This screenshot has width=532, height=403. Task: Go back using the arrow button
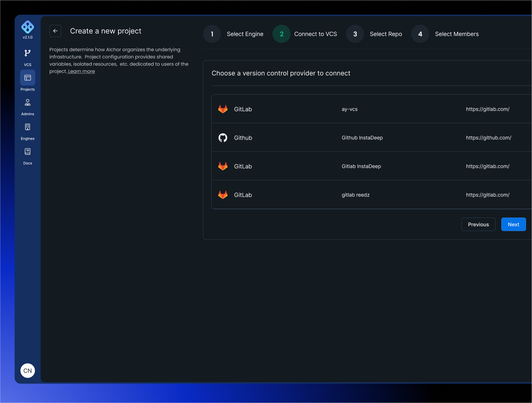pos(55,31)
